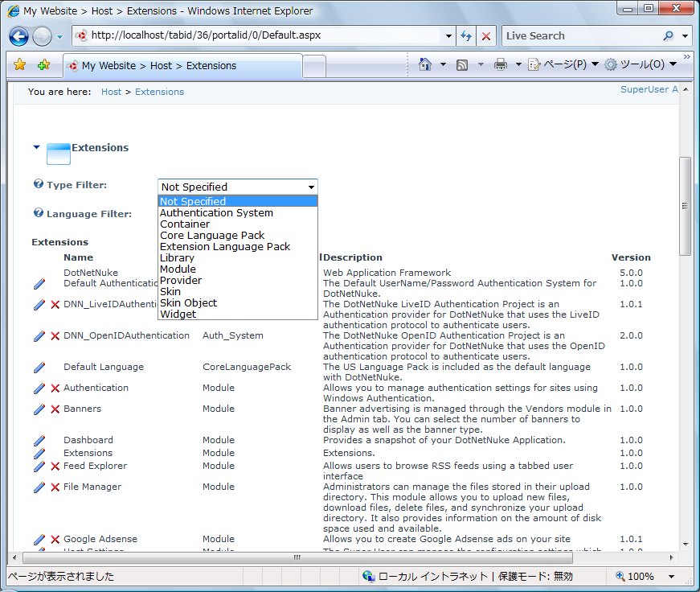Screen dimensions: 700x592
Task: Edit the Banners module
Action: [39, 409]
